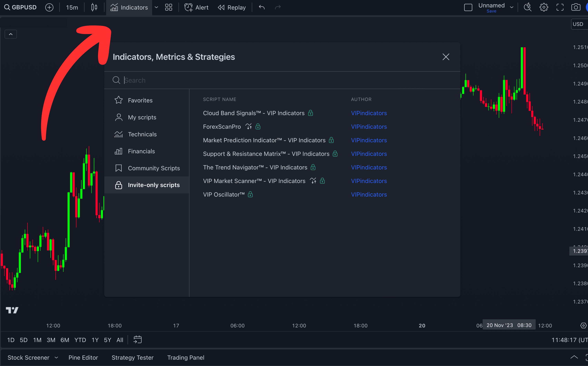Open chart settings gear icon
Screen dimensions: 588x366
(x=544, y=7)
